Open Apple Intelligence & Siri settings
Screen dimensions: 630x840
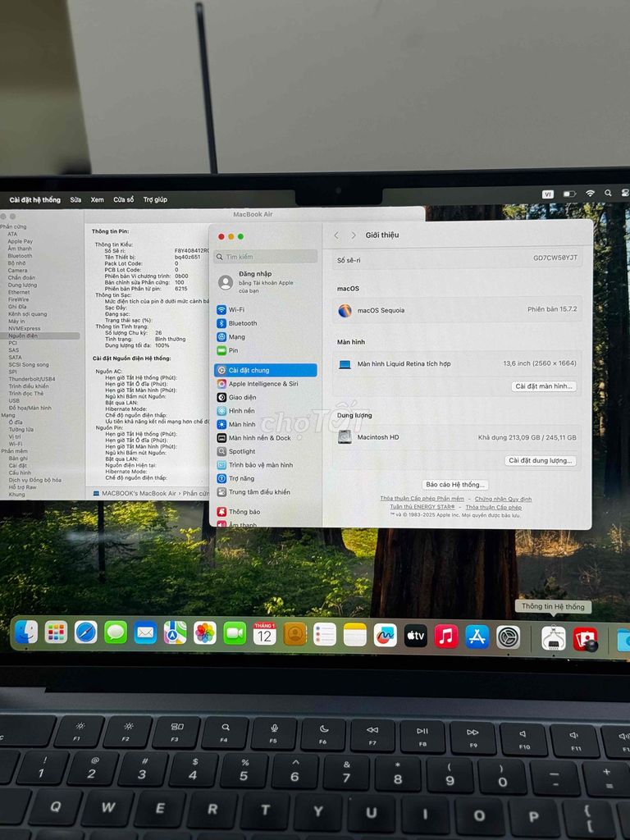click(266, 384)
